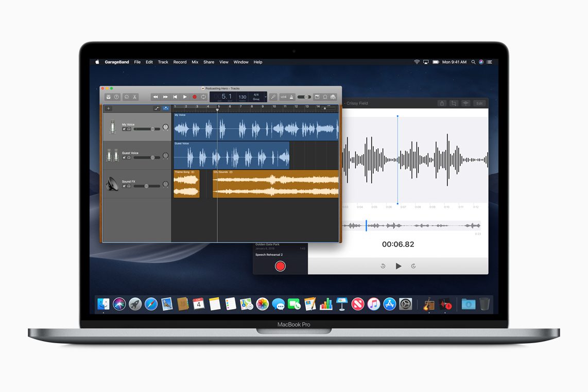This screenshot has width=588, height=392.
Task: Open the Track menu
Action: coord(163,62)
